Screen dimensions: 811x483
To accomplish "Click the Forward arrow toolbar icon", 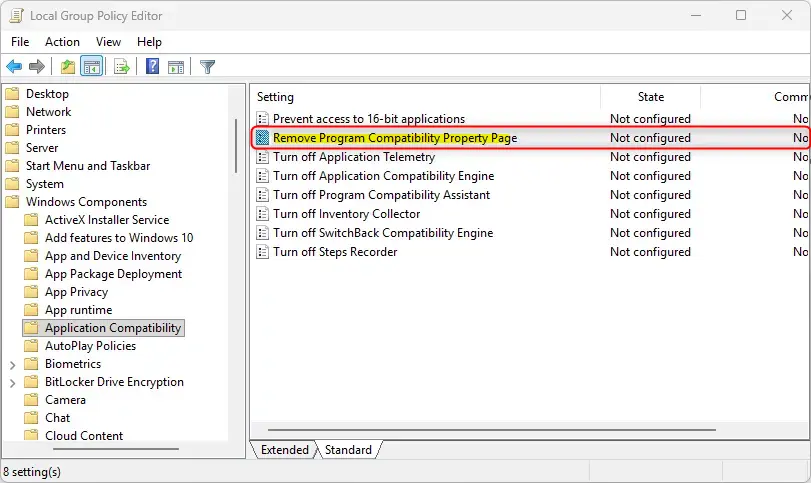I will coord(37,67).
